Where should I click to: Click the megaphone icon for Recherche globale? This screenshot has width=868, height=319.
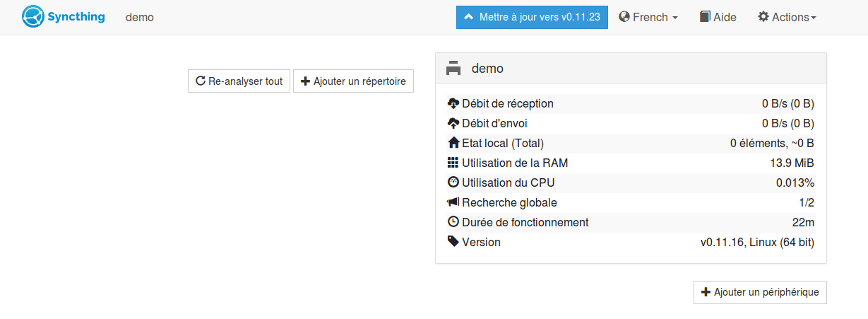click(x=453, y=202)
